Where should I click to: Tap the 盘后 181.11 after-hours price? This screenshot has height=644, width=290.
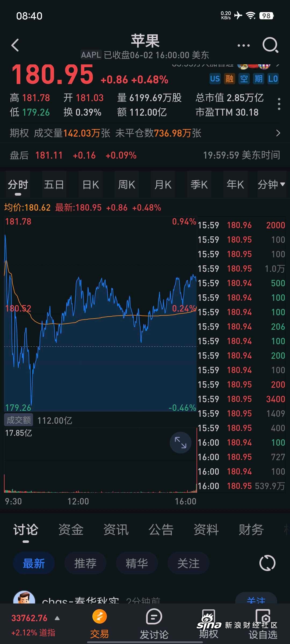[49, 155]
